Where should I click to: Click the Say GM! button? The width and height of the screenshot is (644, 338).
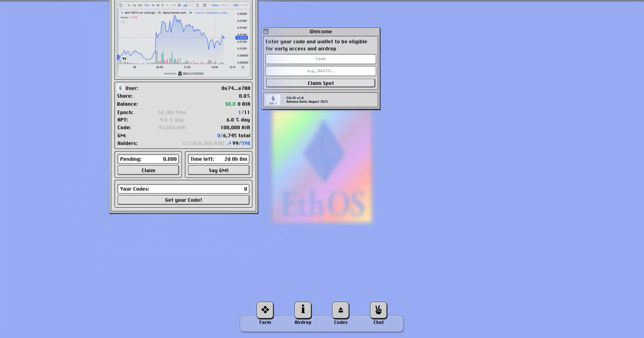pyautogui.click(x=218, y=170)
